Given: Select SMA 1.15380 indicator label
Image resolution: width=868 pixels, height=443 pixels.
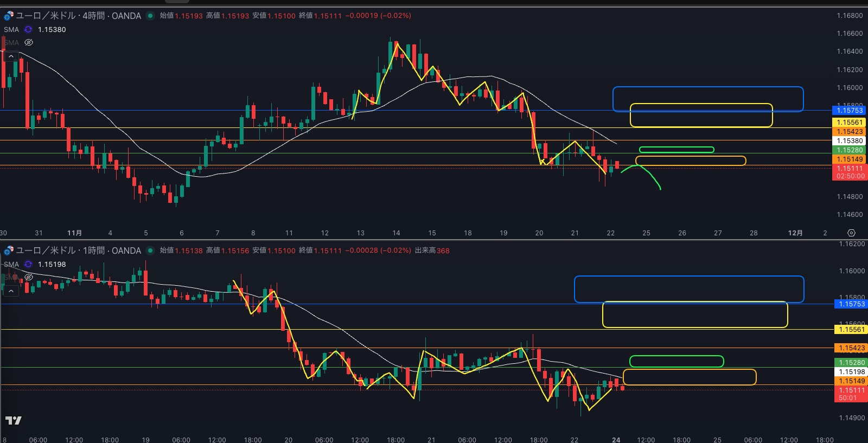Looking at the screenshot, I should click(x=52, y=30).
